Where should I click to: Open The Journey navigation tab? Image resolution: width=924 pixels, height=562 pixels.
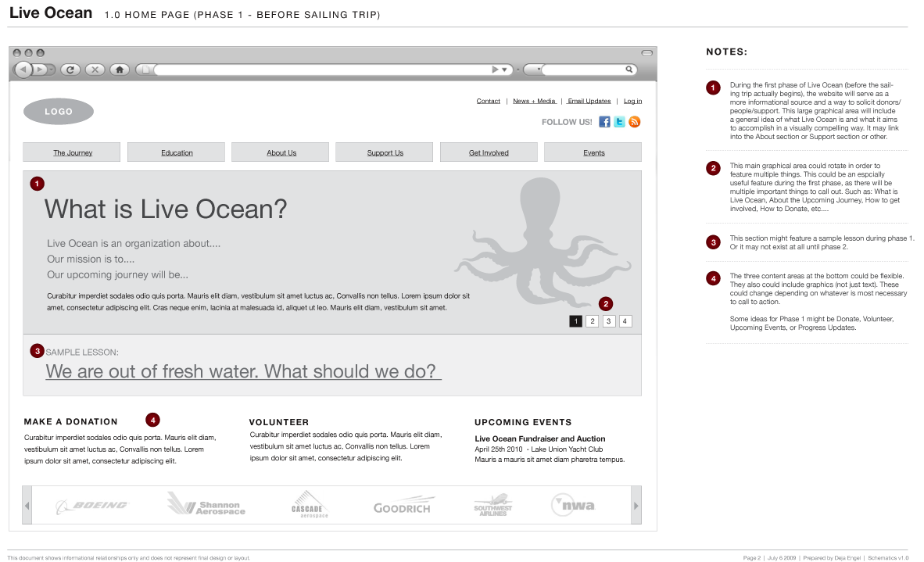(72, 152)
